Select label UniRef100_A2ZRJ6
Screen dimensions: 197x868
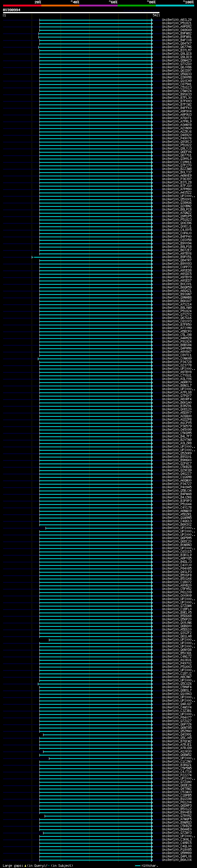177,132
